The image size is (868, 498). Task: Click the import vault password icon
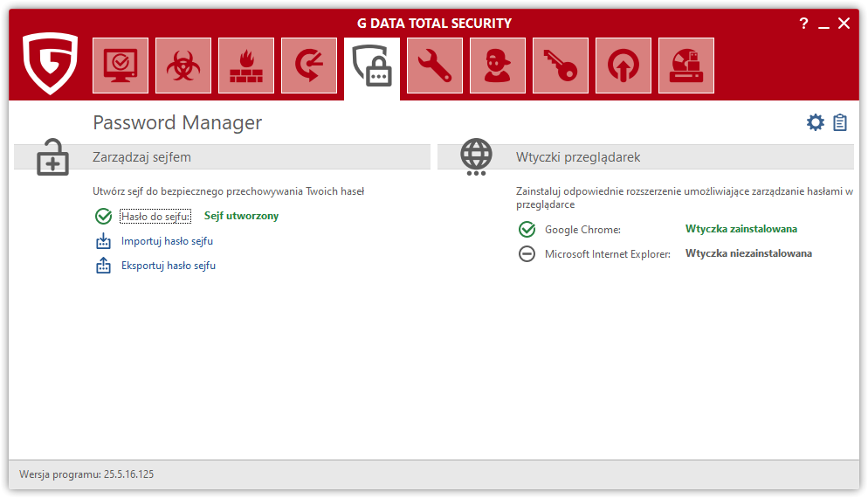104,241
